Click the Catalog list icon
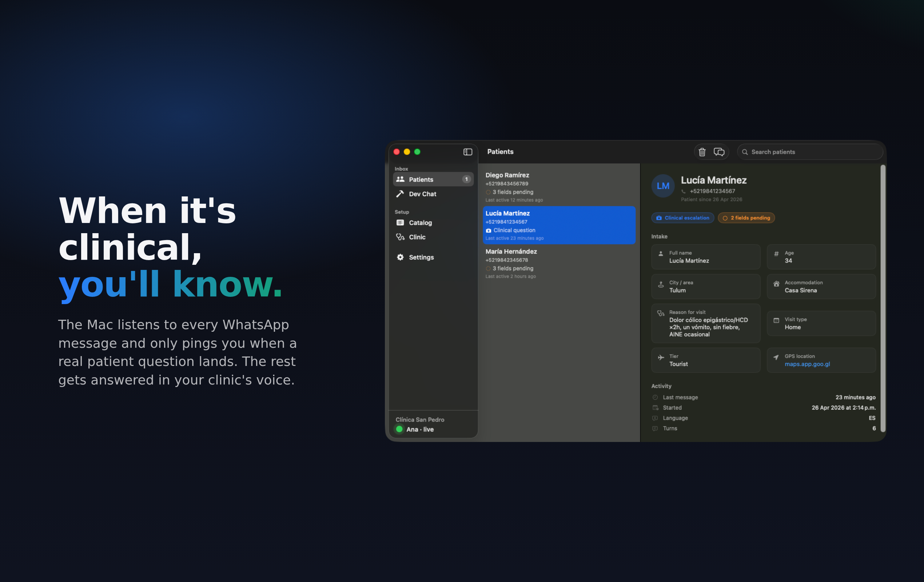This screenshot has width=924, height=582. (x=400, y=223)
